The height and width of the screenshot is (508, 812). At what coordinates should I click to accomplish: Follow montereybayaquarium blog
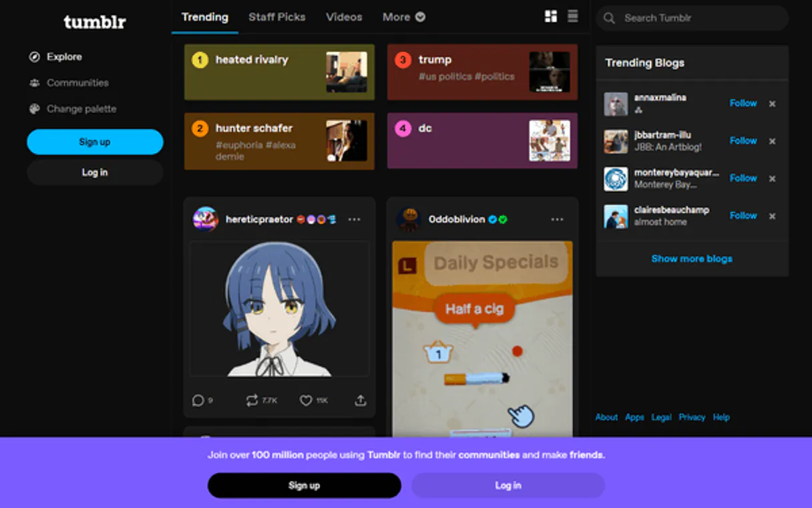point(743,178)
